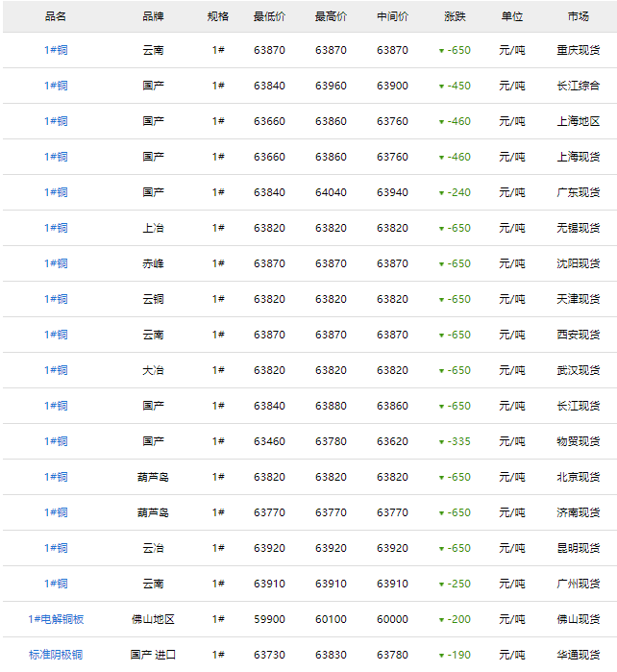Click the 佛山地区 brand cell

coord(153,619)
